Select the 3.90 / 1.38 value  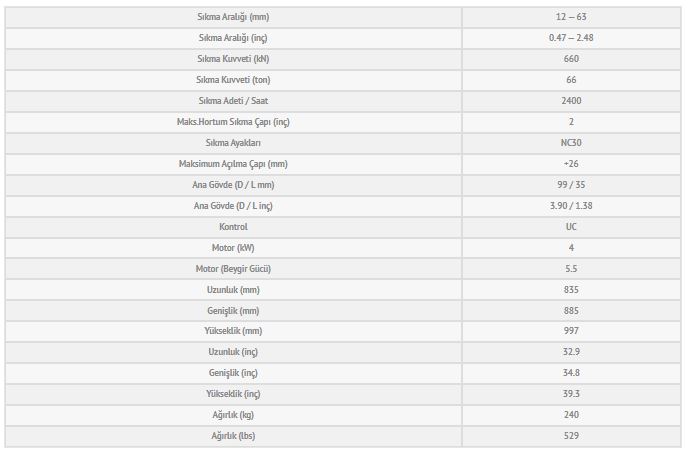[571, 206]
